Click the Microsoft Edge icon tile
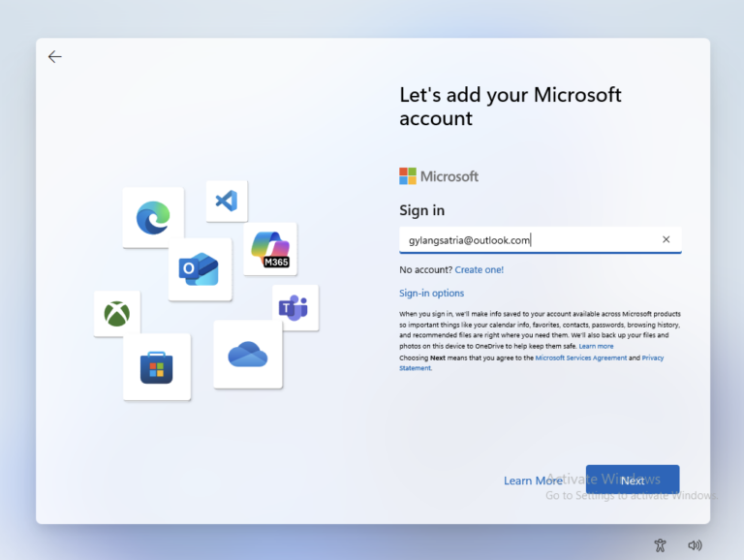The width and height of the screenshot is (744, 560). pyautogui.click(x=152, y=217)
